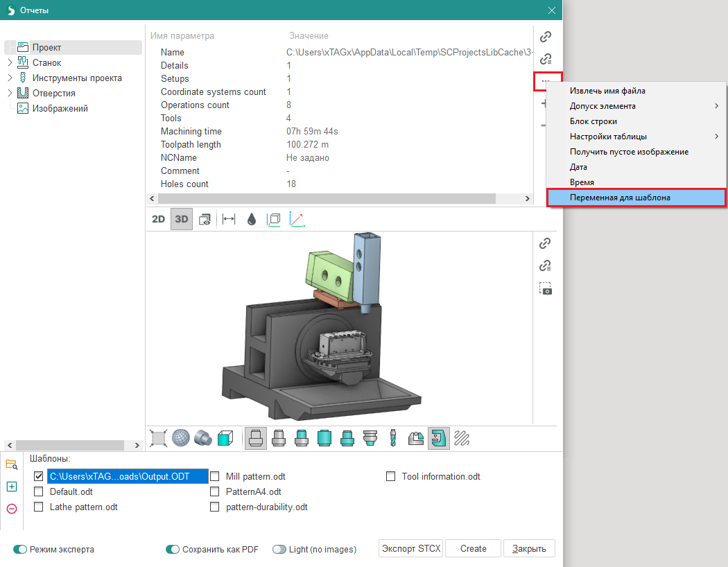Click the red minus remove template icon
Screen dimensions: 728x567
click(11, 509)
